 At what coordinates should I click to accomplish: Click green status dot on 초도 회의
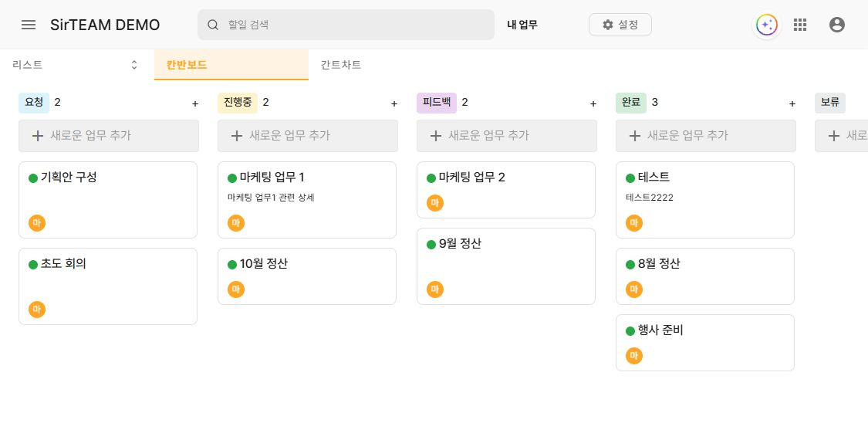(x=33, y=264)
